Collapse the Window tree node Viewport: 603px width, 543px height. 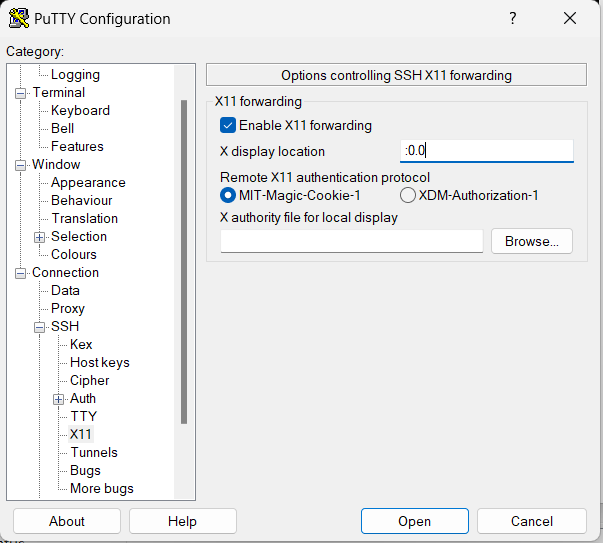[x=20, y=165]
